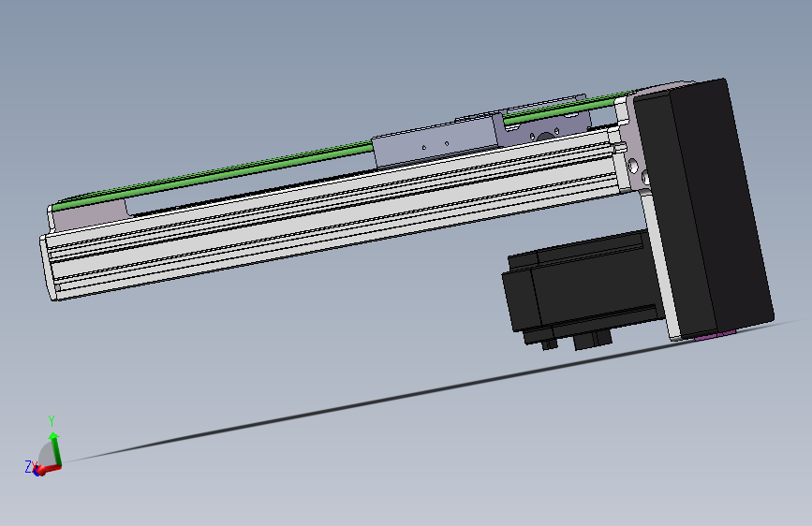Select the motor connector under the stepper motor

592,340
